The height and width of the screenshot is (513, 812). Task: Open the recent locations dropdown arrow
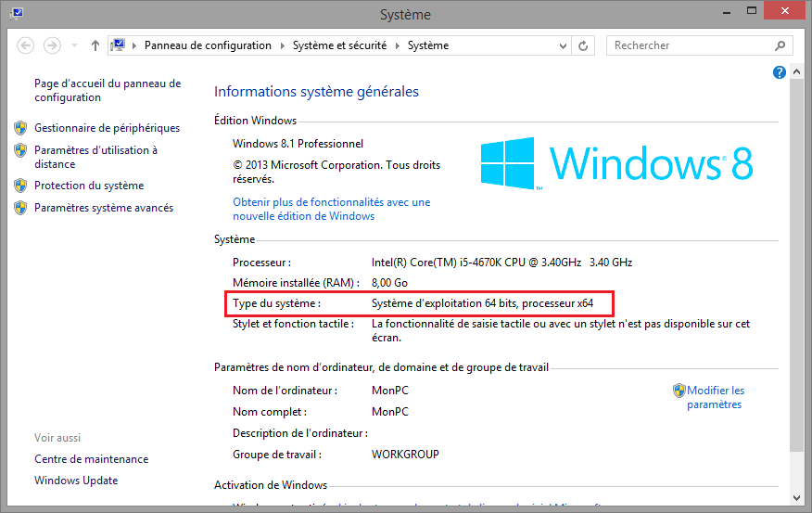click(x=74, y=45)
